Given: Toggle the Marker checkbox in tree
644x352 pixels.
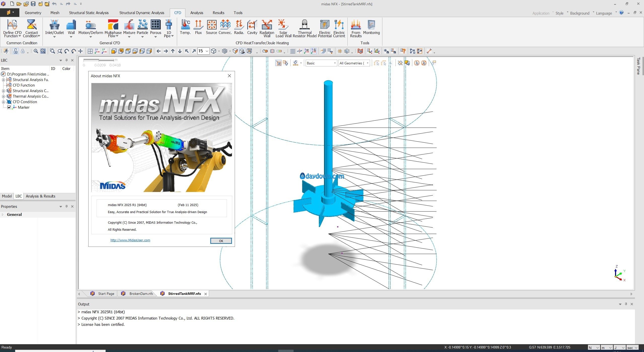Looking at the screenshot, I should [x=9, y=107].
